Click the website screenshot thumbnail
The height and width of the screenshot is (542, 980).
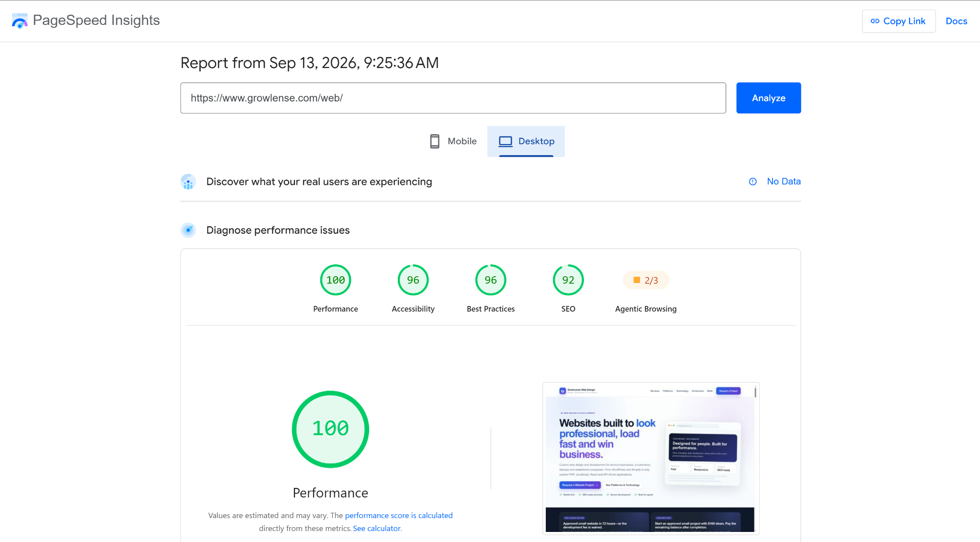pos(651,458)
